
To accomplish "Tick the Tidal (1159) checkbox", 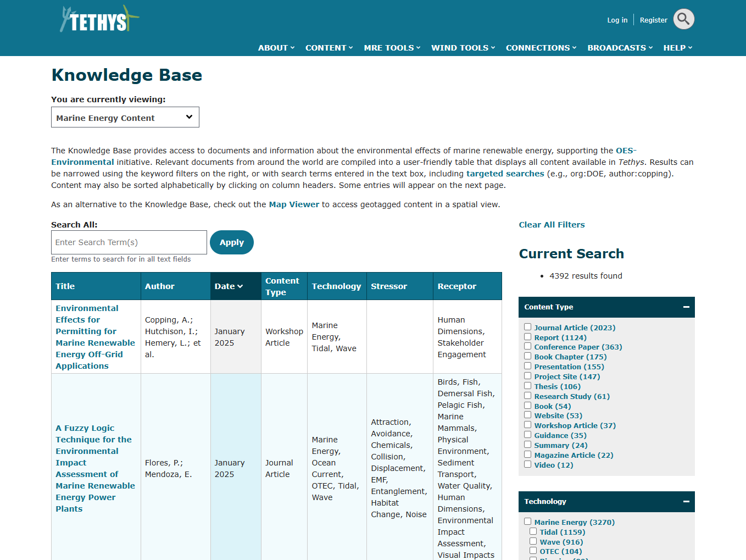I will (x=533, y=531).
